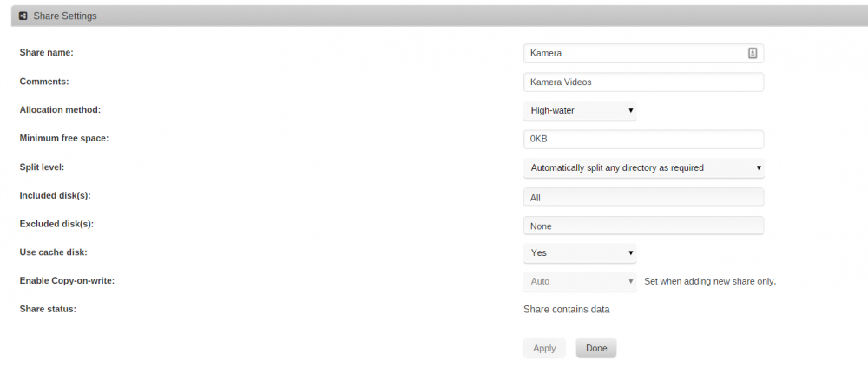Click the Allocation method: label
This screenshot has height=367, width=868.
pyautogui.click(x=61, y=109)
